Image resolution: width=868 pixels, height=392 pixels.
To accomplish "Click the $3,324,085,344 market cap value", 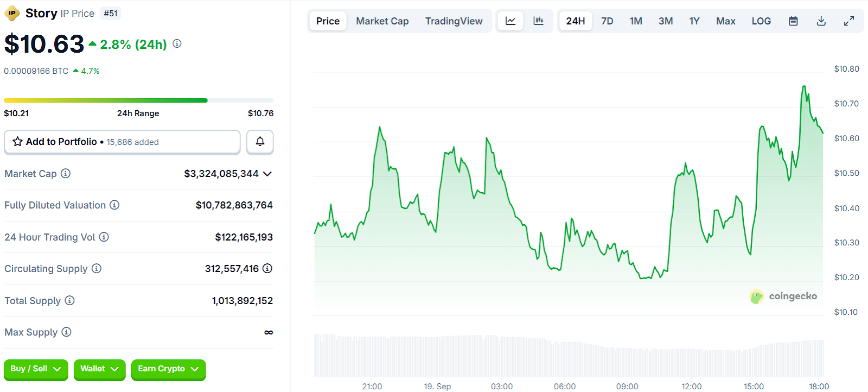I will [x=221, y=174].
